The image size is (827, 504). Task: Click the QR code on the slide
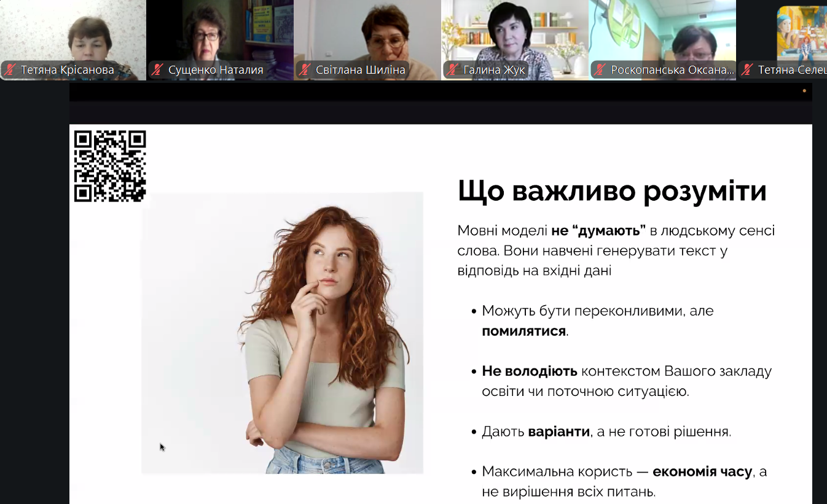point(110,166)
